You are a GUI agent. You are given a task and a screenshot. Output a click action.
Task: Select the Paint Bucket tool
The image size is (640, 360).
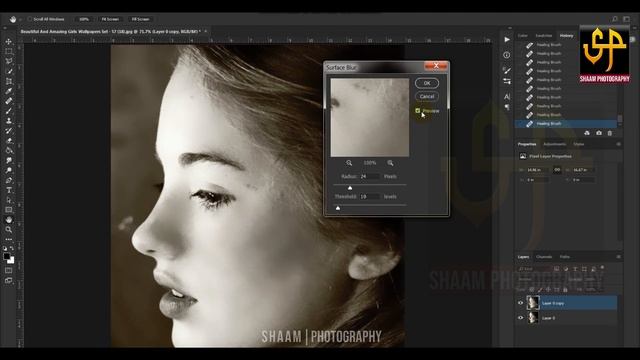[9, 151]
